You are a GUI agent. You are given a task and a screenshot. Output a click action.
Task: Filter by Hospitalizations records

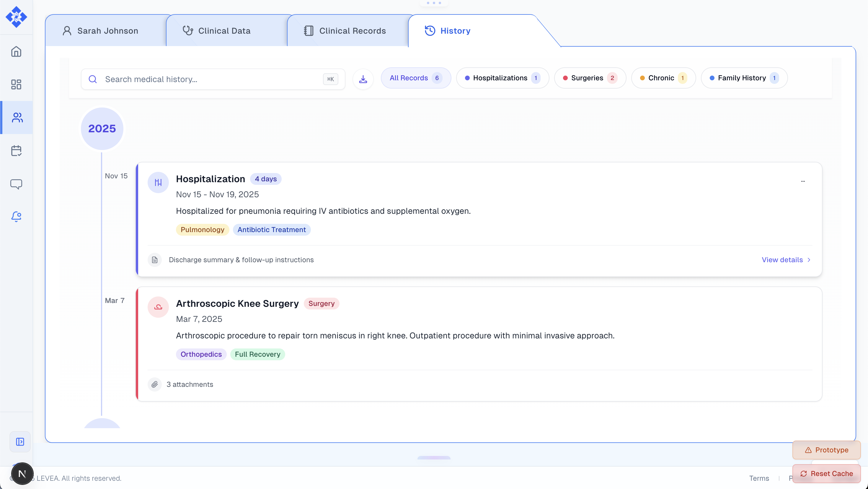pyautogui.click(x=502, y=78)
